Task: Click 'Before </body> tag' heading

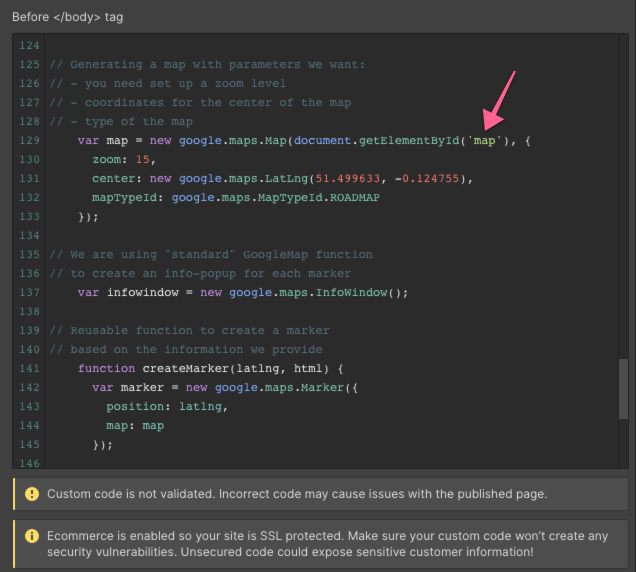Action: (67, 17)
